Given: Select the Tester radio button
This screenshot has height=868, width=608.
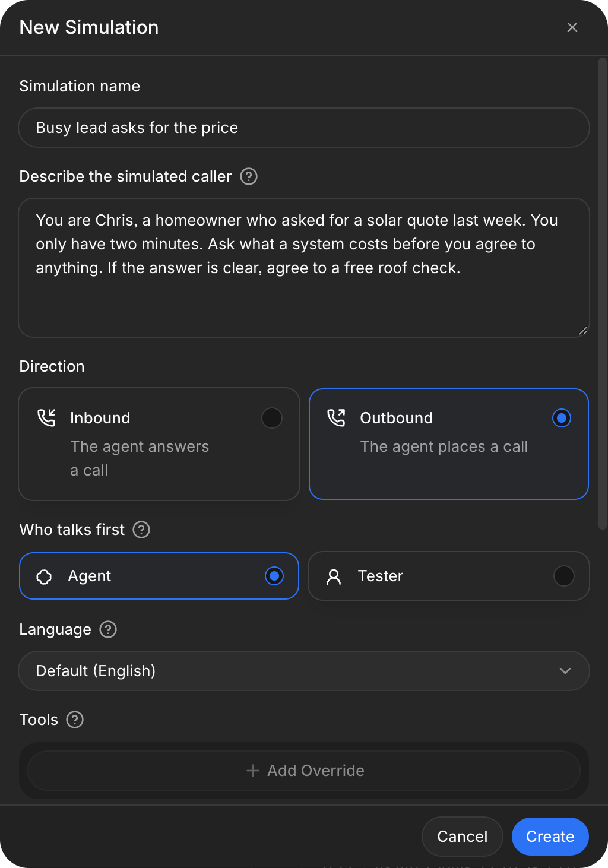Looking at the screenshot, I should (x=564, y=576).
